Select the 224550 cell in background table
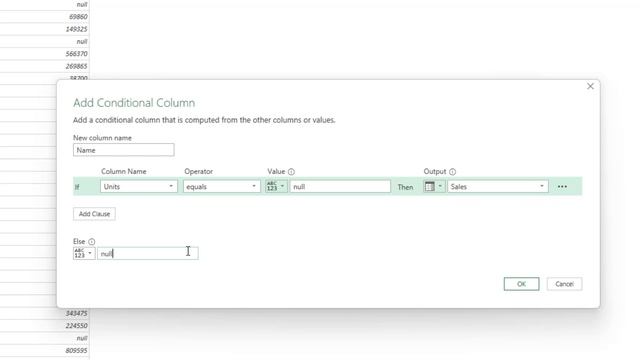Image resolution: width=640 pixels, height=360 pixels. [x=44, y=326]
